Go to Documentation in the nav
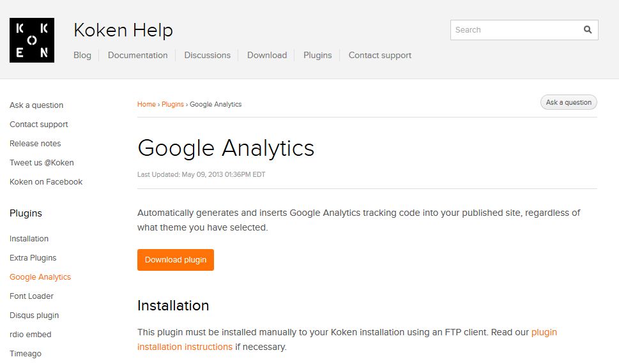The width and height of the screenshot is (619, 364). (138, 56)
